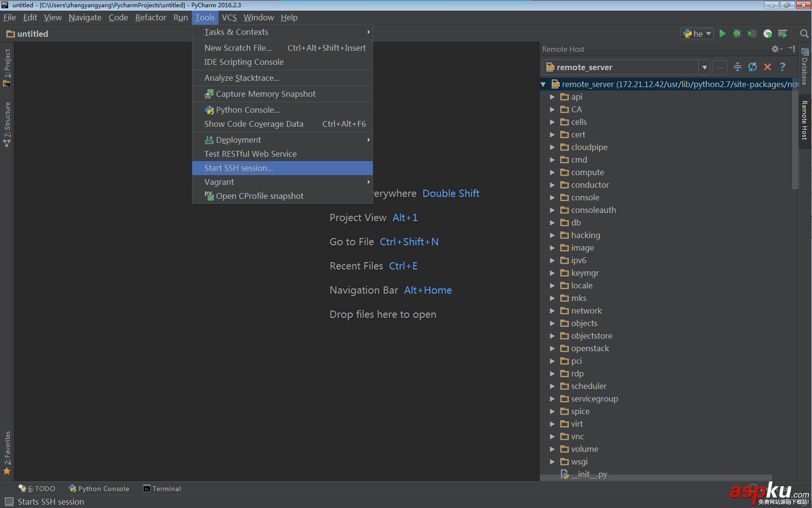Open Remote Host panel settings gear
This screenshot has width=812, height=508.
coord(775,49)
